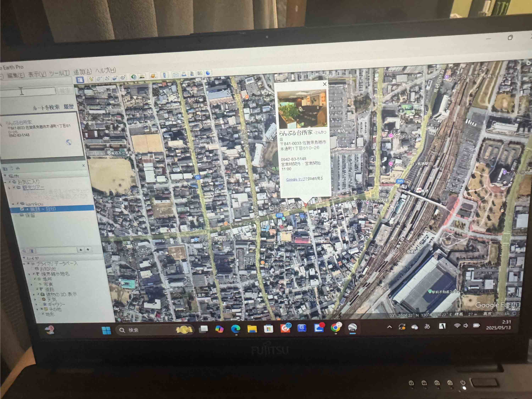Close the らんぷる台所家 info balloon
Screen dimensions: 532x399
325,84
